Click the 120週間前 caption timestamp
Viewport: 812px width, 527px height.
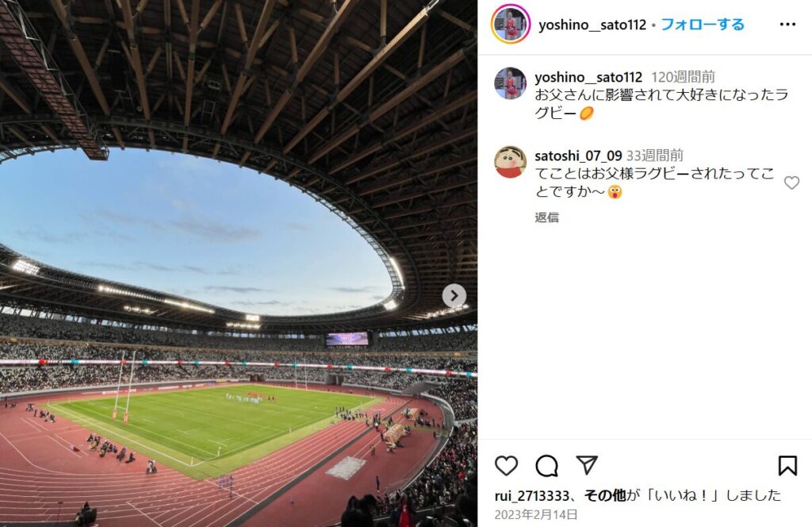point(683,77)
